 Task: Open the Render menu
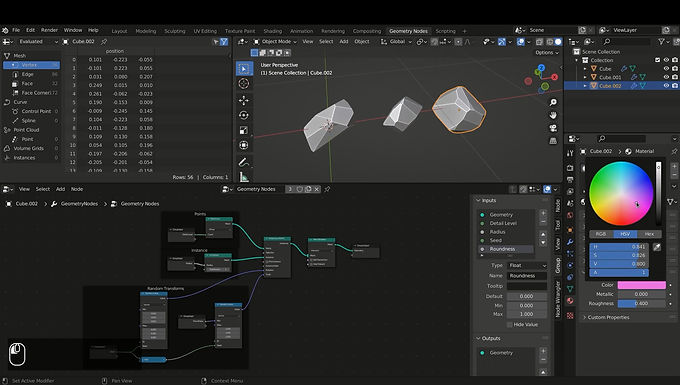pyautogui.click(x=49, y=30)
